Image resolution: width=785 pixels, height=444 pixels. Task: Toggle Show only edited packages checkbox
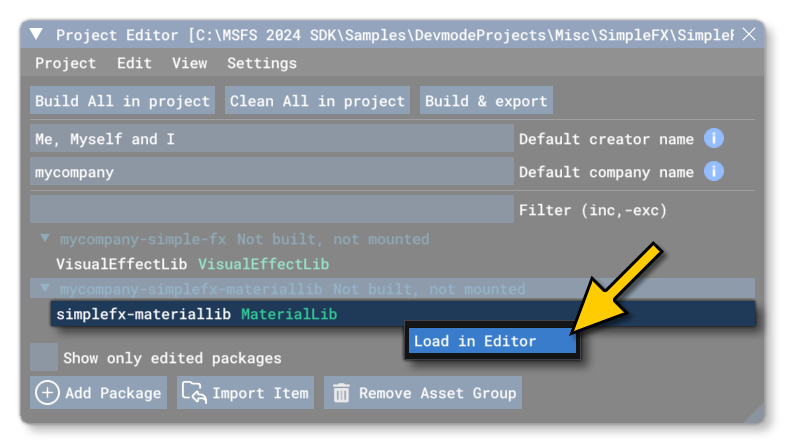(x=44, y=357)
